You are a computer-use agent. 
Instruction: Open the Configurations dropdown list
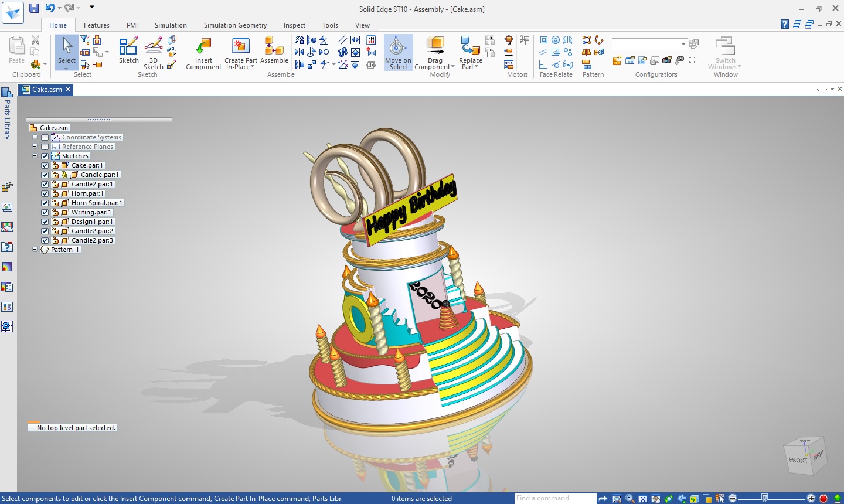(x=683, y=45)
